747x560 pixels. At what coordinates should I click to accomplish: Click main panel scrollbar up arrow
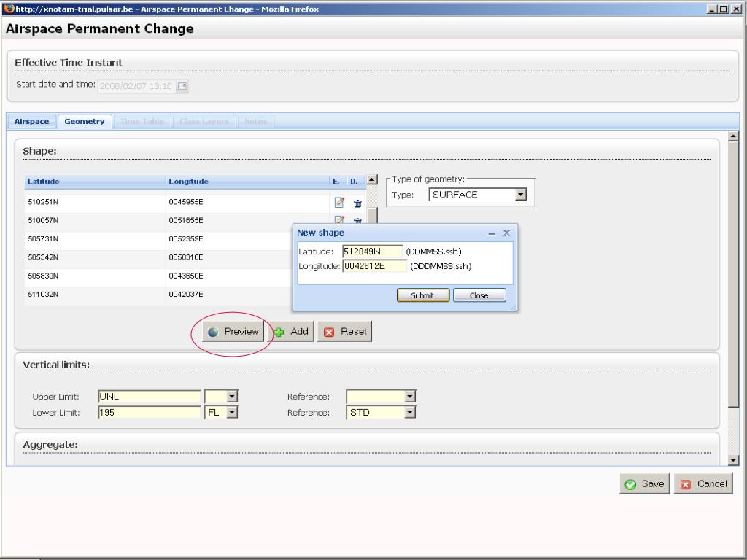click(x=734, y=136)
